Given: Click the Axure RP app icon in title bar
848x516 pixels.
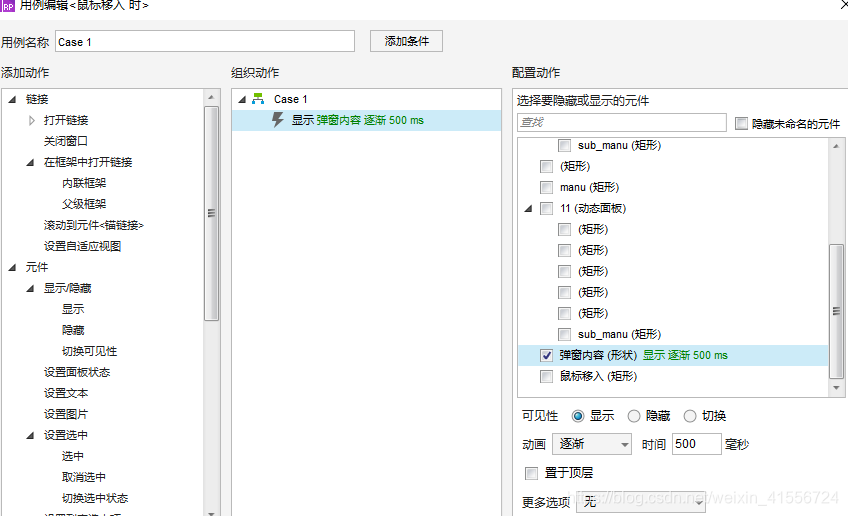Looking at the screenshot, I should point(8,5).
